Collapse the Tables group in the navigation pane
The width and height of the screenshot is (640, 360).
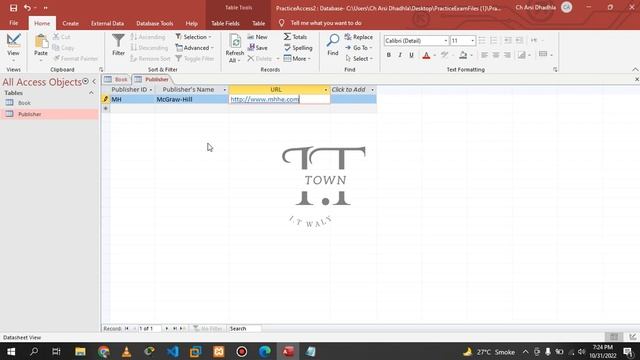pyautogui.click(x=91, y=93)
